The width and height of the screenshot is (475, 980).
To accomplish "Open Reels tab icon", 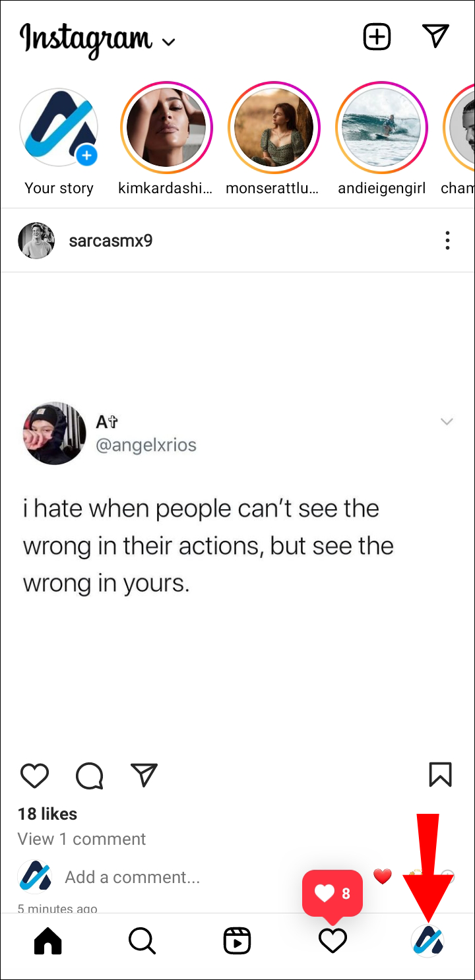I will point(237,941).
